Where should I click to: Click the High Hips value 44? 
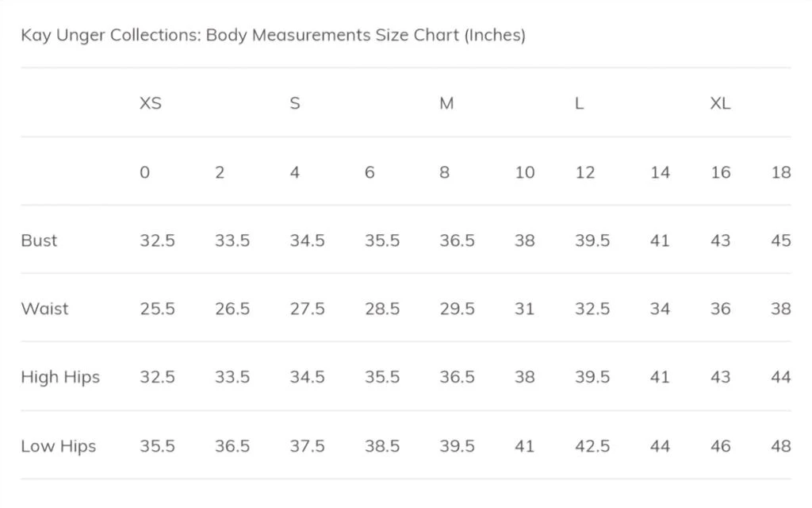coord(781,377)
